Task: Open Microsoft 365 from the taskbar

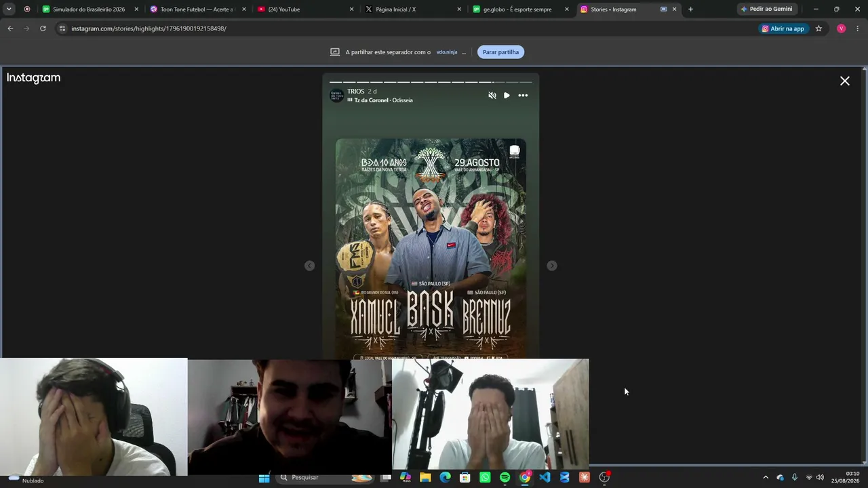Action: tap(406, 478)
